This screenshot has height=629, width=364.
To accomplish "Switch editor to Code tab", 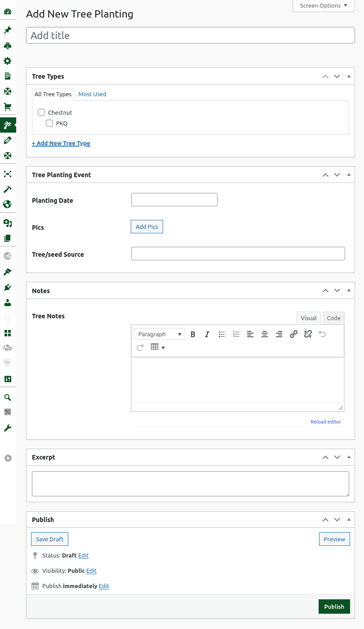I will pos(333,318).
